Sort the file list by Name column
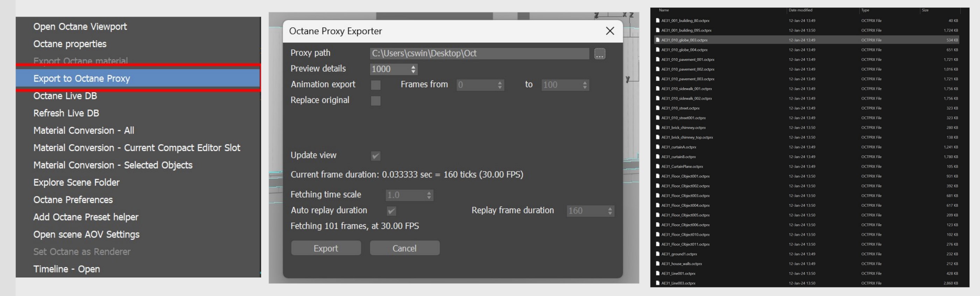 pos(664,10)
